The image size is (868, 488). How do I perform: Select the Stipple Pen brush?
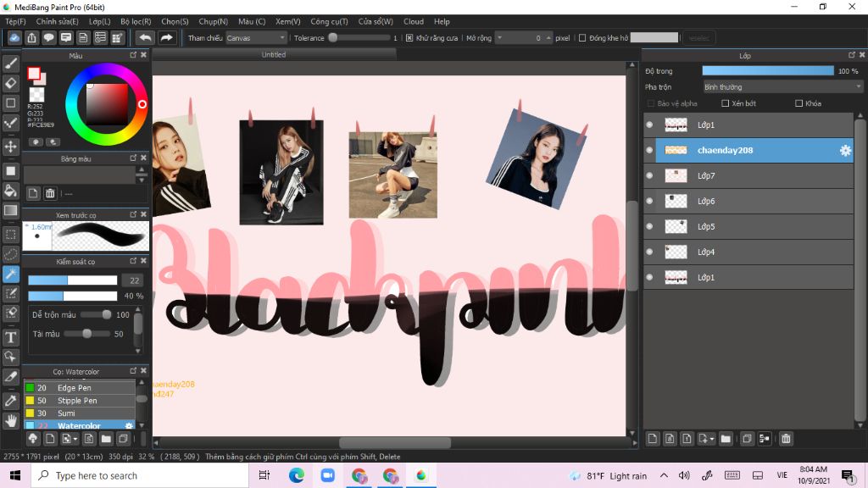pyautogui.click(x=80, y=401)
